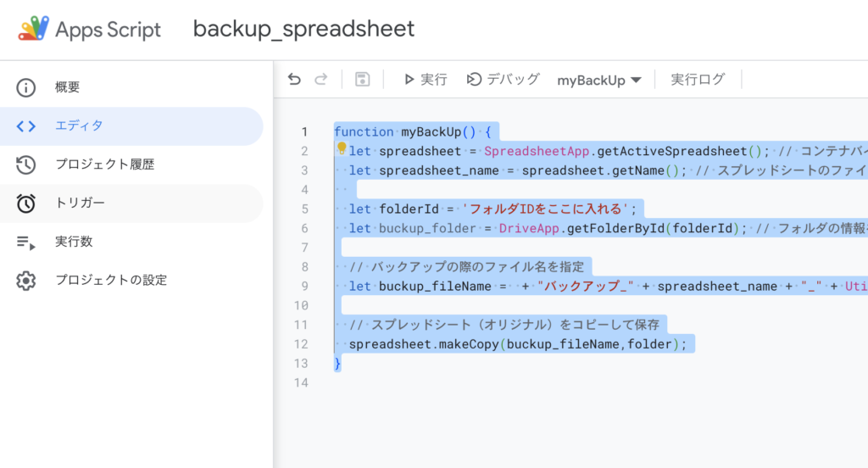This screenshot has width=868, height=468.
Task: Open the トリガー alarm clock icon
Action: 26,203
